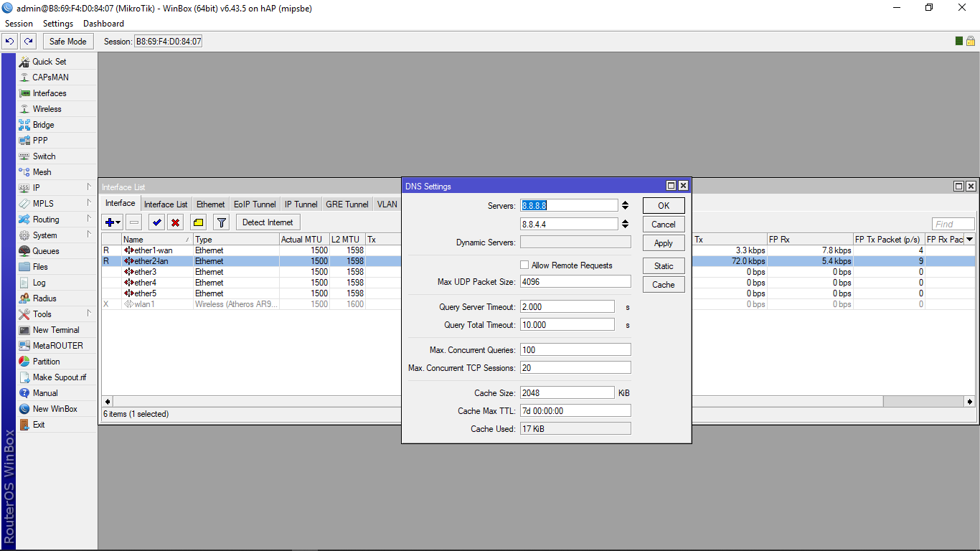Viewport: 980px width, 551px height.
Task: Click the blue enable checkmark in Interface List
Action: coord(156,222)
